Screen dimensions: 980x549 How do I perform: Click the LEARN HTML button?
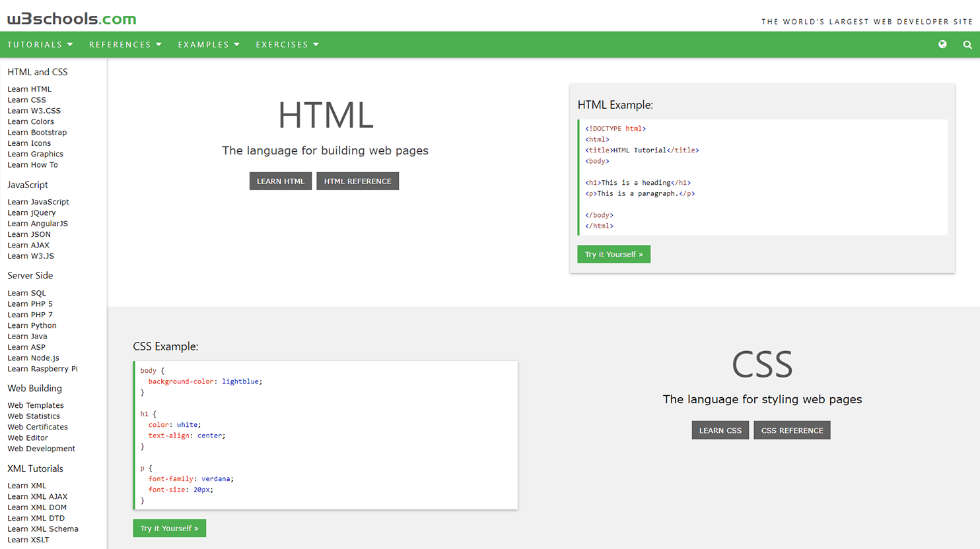pyautogui.click(x=281, y=181)
